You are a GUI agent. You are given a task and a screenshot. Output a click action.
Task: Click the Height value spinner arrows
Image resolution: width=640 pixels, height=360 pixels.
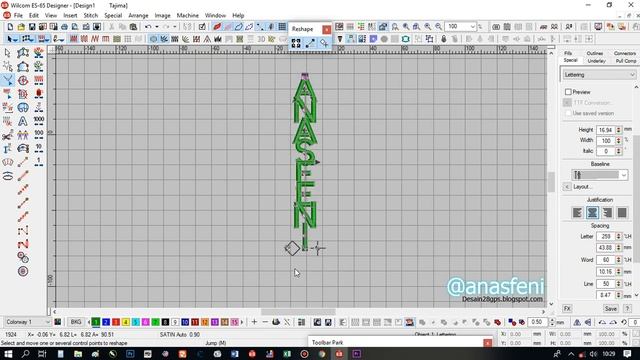click(618, 130)
